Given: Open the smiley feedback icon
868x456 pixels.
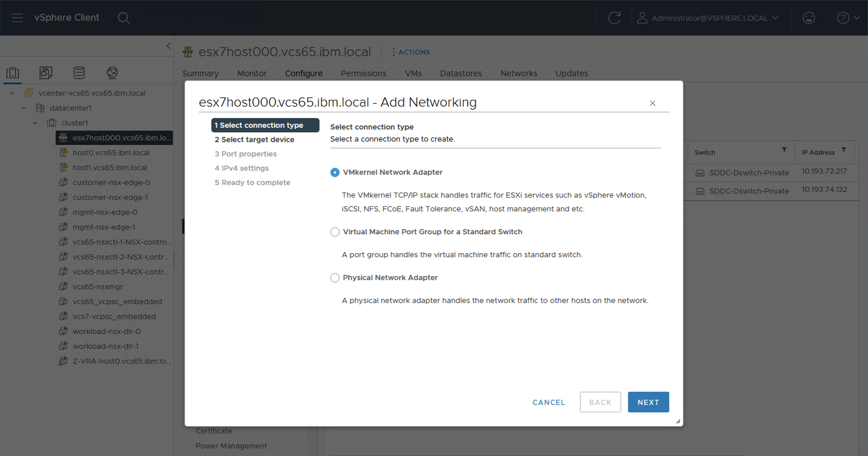Looking at the screenshot, I should [x=808, y=18].
